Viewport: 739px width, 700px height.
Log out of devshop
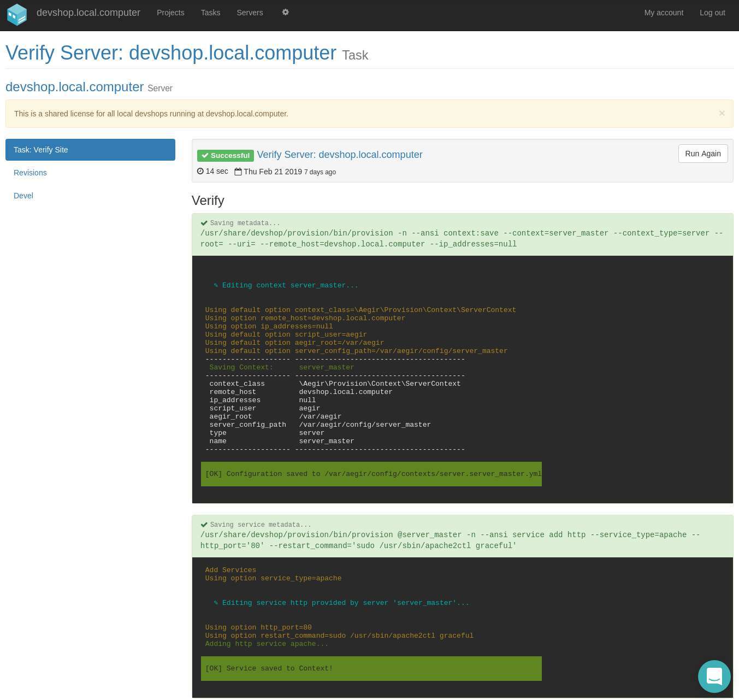click(x=712, y=13)
